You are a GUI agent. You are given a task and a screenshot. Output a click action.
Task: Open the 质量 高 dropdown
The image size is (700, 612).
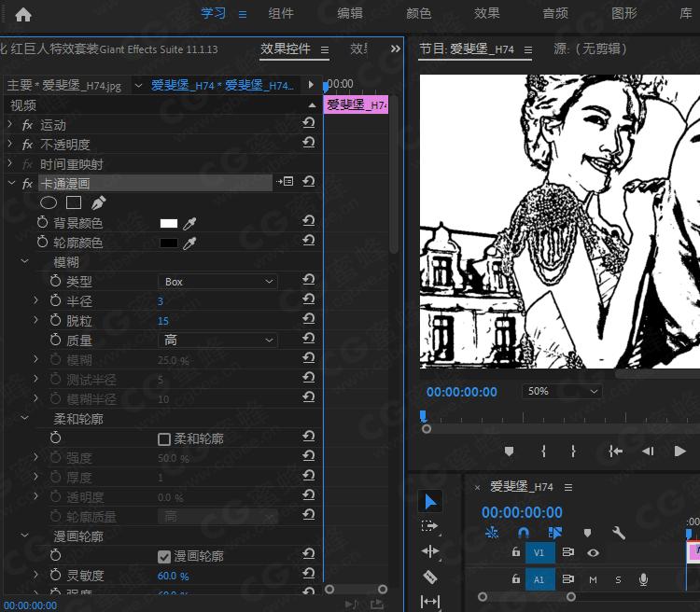coord(217,341)
